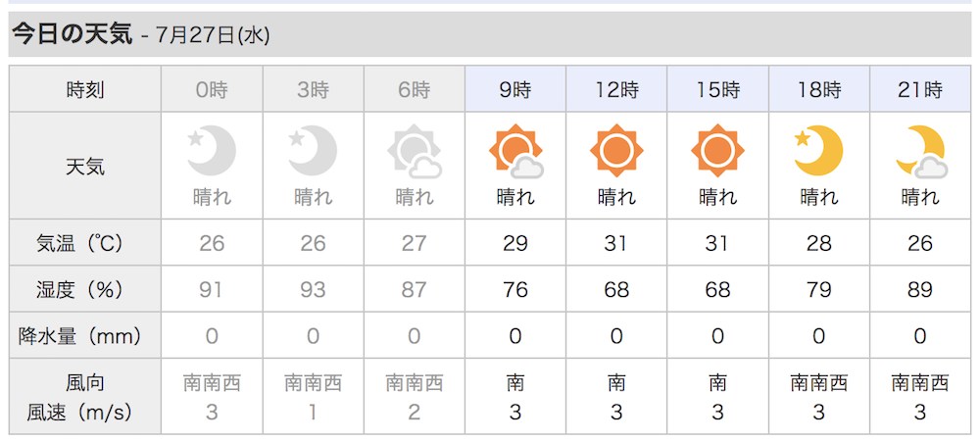Click the grey moon icon at 0時
The width and height of the screenshot is (980, 441).
(x=212, y=151)
